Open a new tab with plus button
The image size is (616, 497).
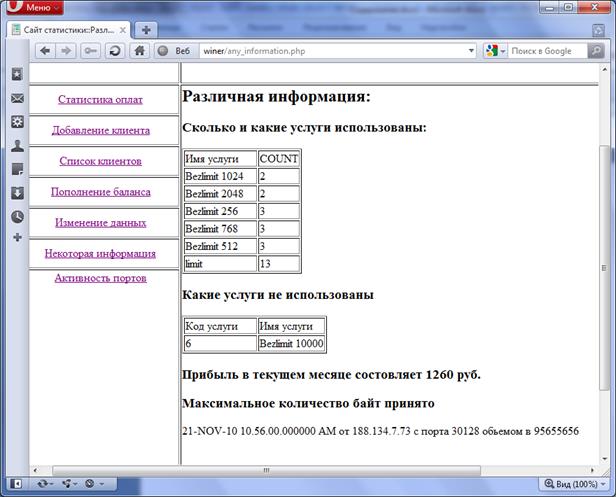(x=146, y=29)
